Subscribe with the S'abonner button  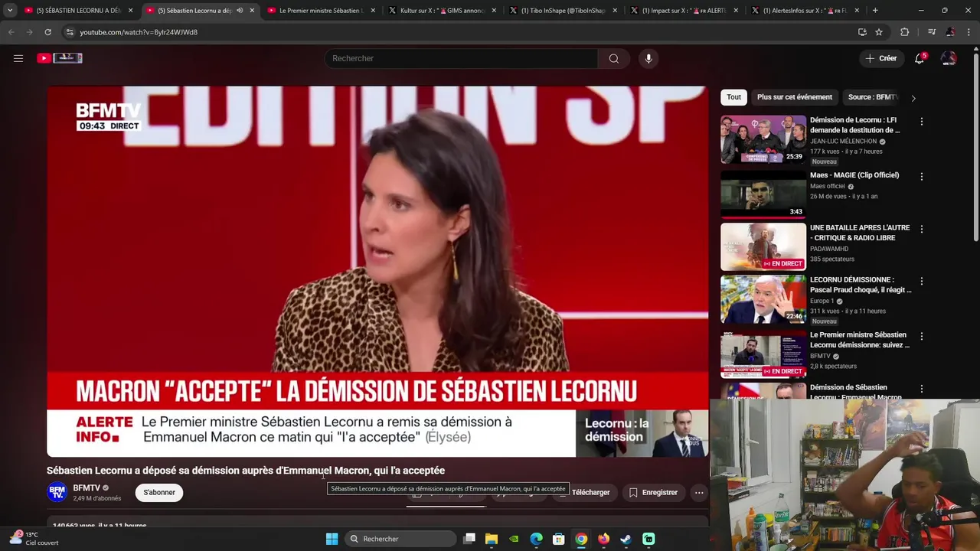(159, 493)
